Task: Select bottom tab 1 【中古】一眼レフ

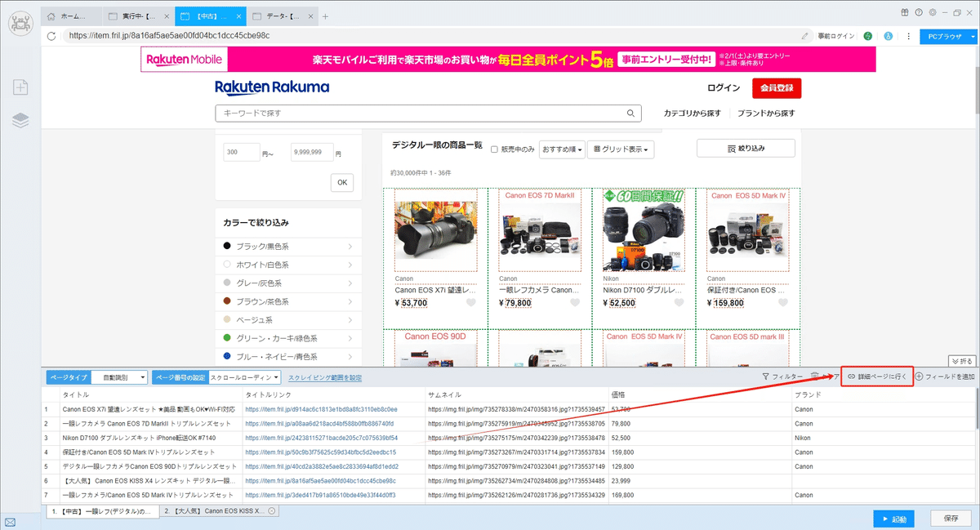Action: click(x=101, y=511)
